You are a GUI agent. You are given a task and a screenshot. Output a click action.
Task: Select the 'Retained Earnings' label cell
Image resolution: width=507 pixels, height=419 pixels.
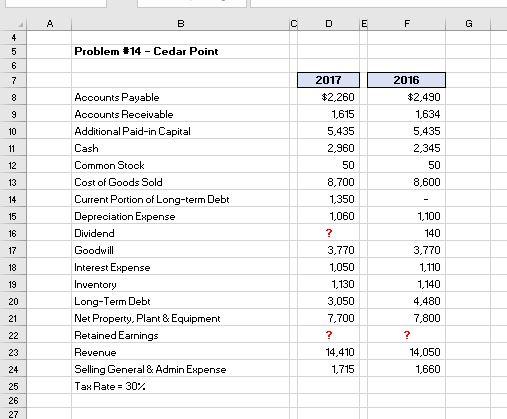tap(180, 335)
